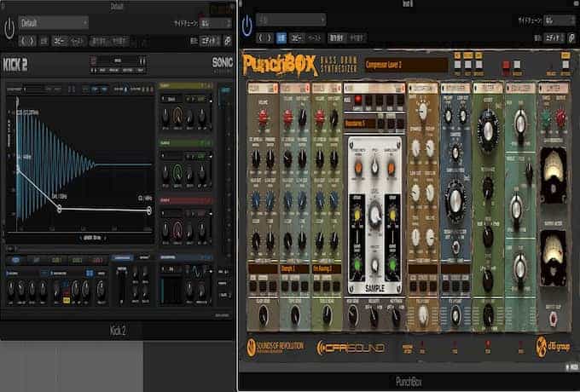Click the yellow Click slot header in Kick 2
Image resolution: width=580 pixels, height=392 pixels.
pyautogui.click(x=186, y=86)
